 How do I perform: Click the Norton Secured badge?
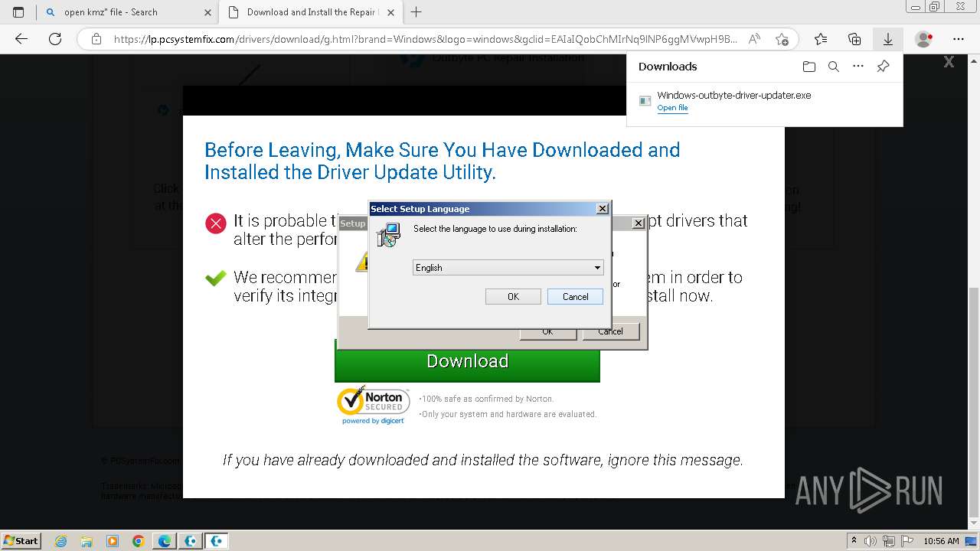click(374, 405)
